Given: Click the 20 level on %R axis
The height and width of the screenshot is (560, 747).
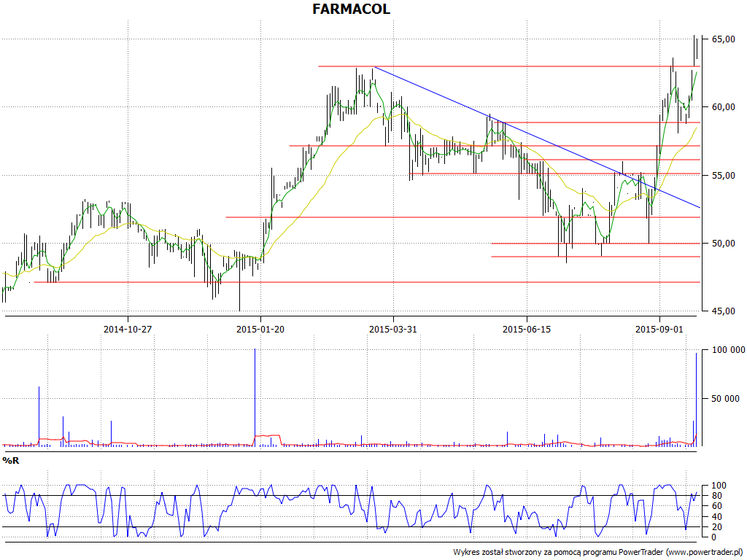Looking at the screenshot, I should coord(716,527).
